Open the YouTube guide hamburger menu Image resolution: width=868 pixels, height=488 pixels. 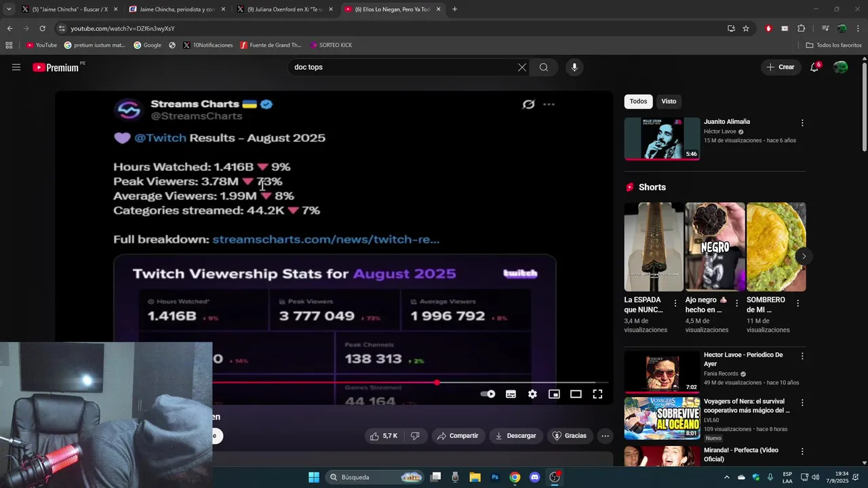point(16,67)
